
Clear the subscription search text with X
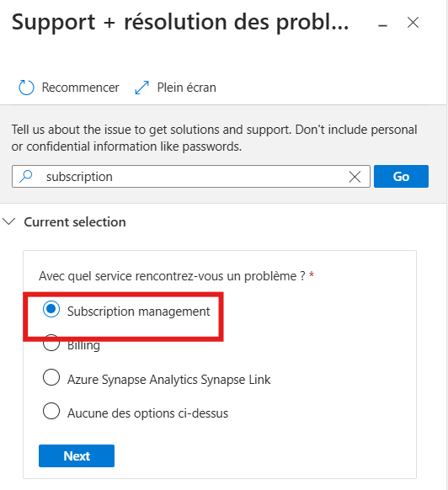(x=355, y=177)
